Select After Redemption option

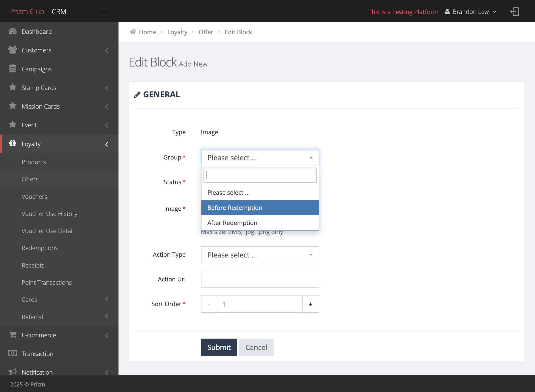point(260,223)
